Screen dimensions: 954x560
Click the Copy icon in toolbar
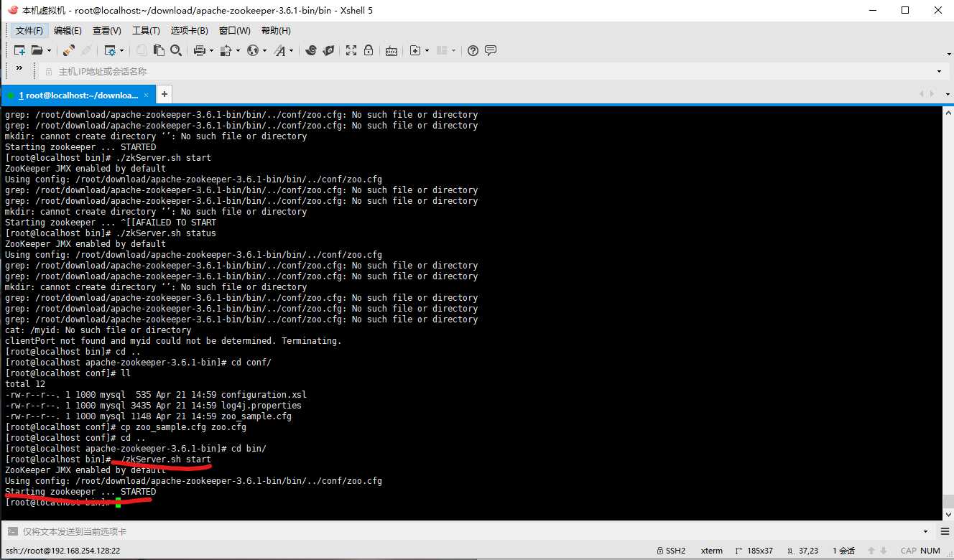[142, 50]
